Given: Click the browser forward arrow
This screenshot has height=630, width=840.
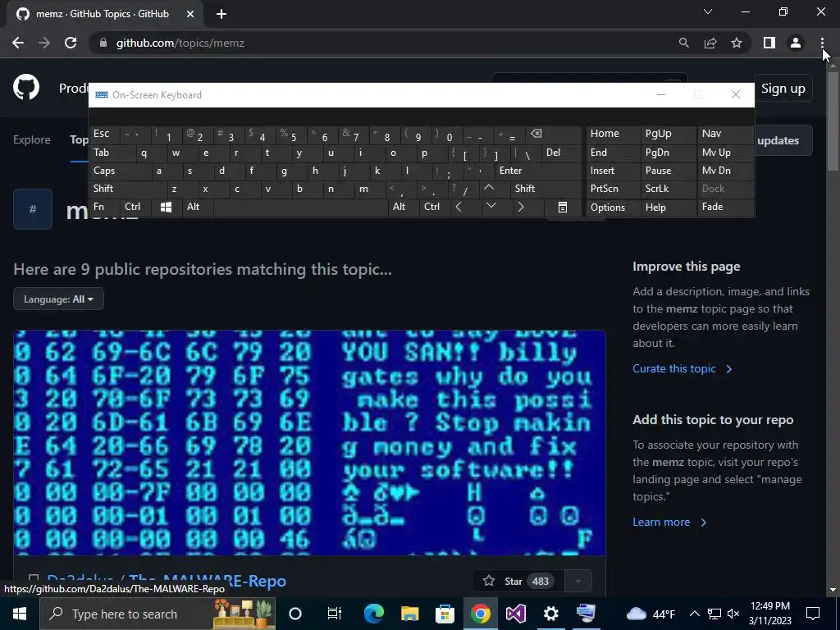Looking at the screenshot, I should [44, 43].
